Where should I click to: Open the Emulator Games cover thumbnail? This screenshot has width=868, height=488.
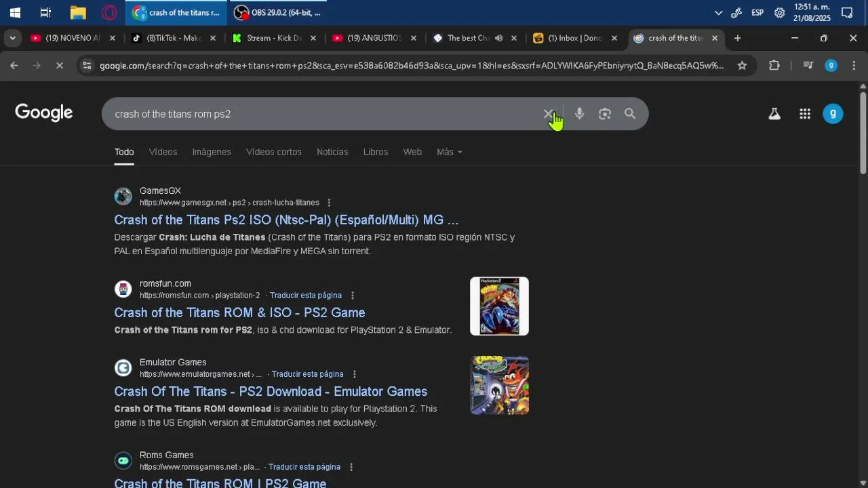(x=499, y=385)
